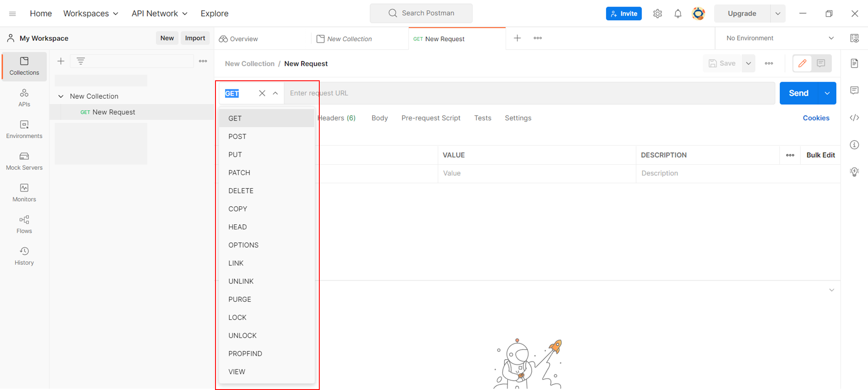The image size is (868, 390).
Task: Open the Body tab
Action: click(x=380, y=118)
